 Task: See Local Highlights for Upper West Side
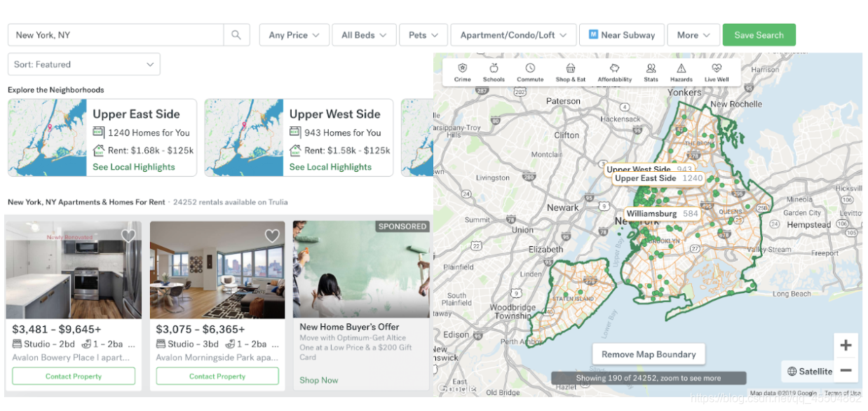point(330,167)
